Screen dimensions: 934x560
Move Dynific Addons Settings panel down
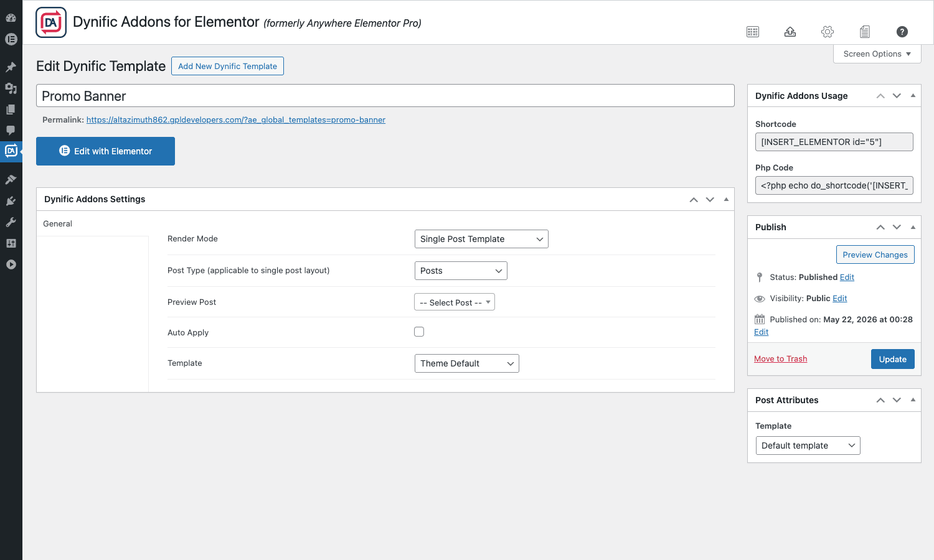[x=710, y=200]
